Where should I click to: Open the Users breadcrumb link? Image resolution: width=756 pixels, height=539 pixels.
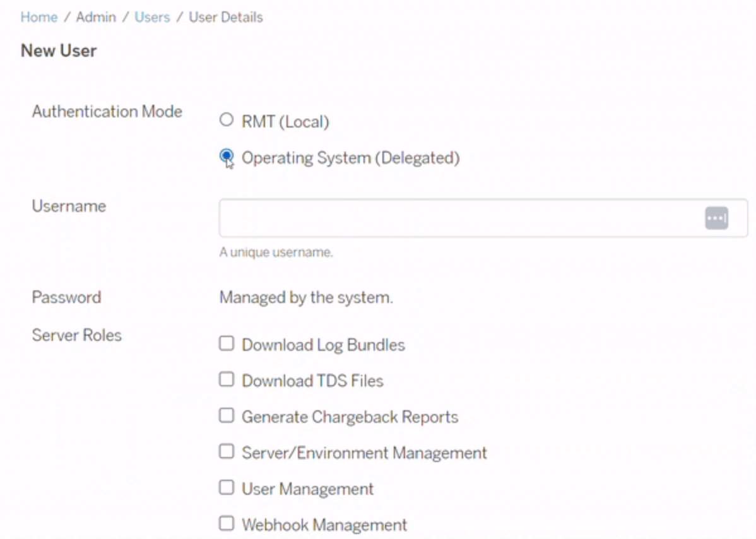pos(152,17)
